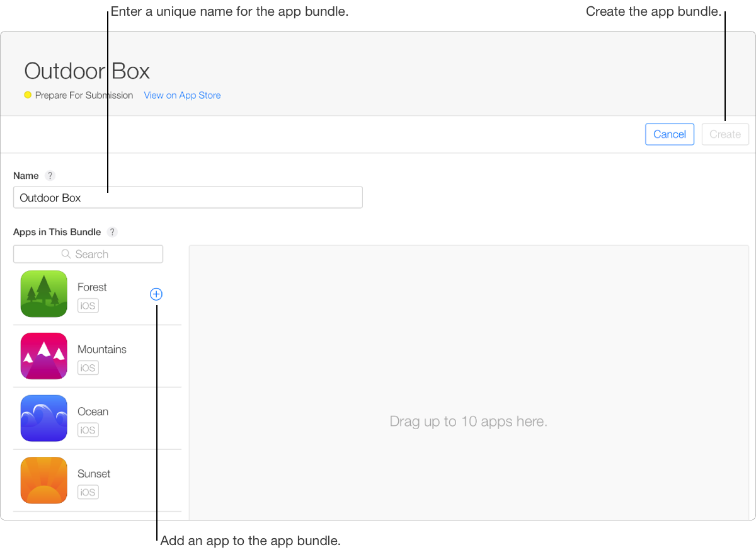Click inside the app Search field
Image resolution: width=756 pixels, height=552 pixels.
[88, 254]
